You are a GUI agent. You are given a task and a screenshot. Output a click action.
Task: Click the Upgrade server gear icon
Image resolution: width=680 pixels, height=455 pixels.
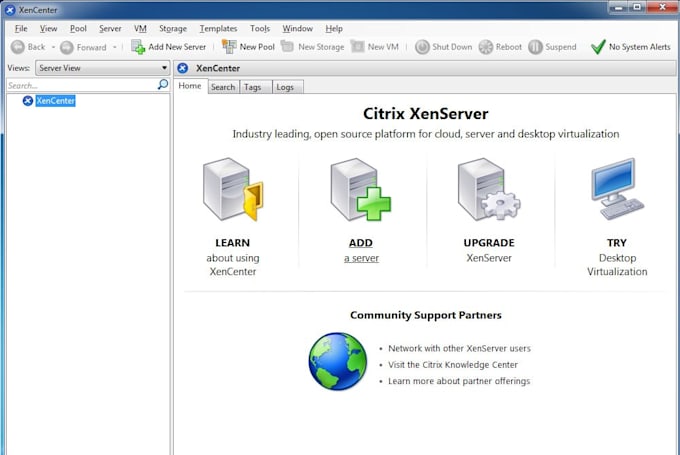point(489,190)
